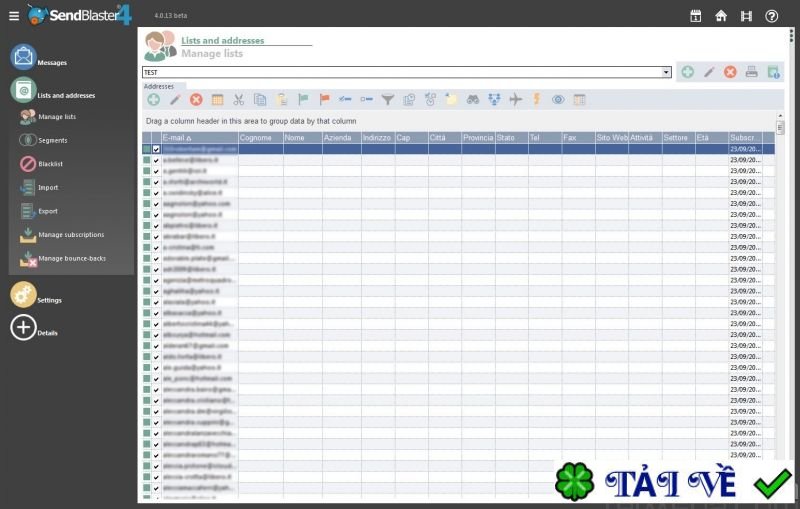Sort by the Indirizzo column header
The width and height of the screenshot is (800, 509).
[378, 138]
